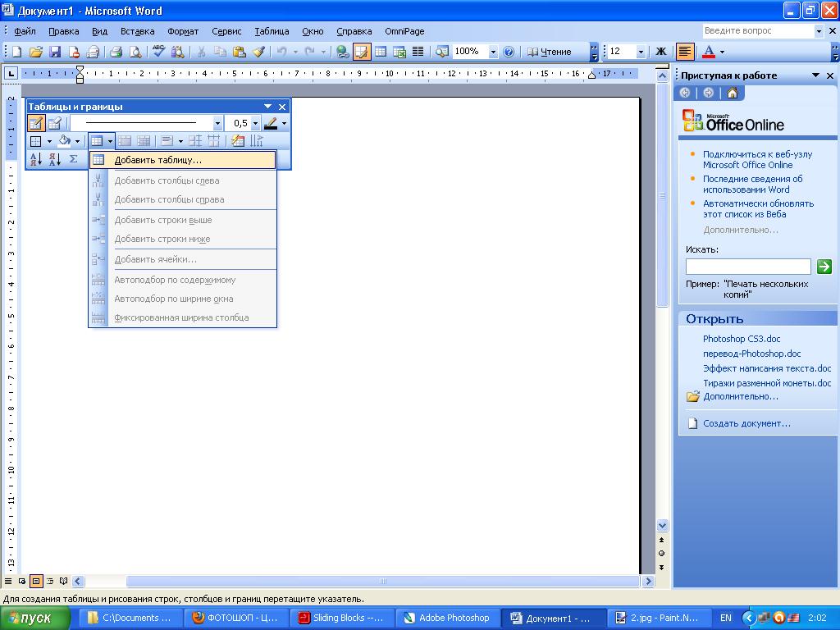This screenshot has width=840, height=630.
Task: Open the Вставка menu
Action: coord(137,31)
